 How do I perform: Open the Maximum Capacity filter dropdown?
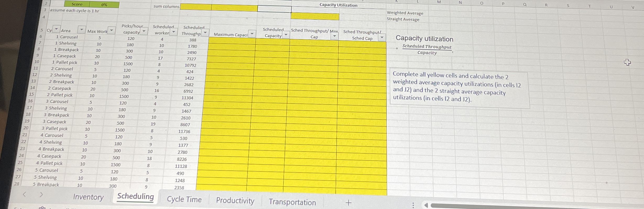pos(252,34)
